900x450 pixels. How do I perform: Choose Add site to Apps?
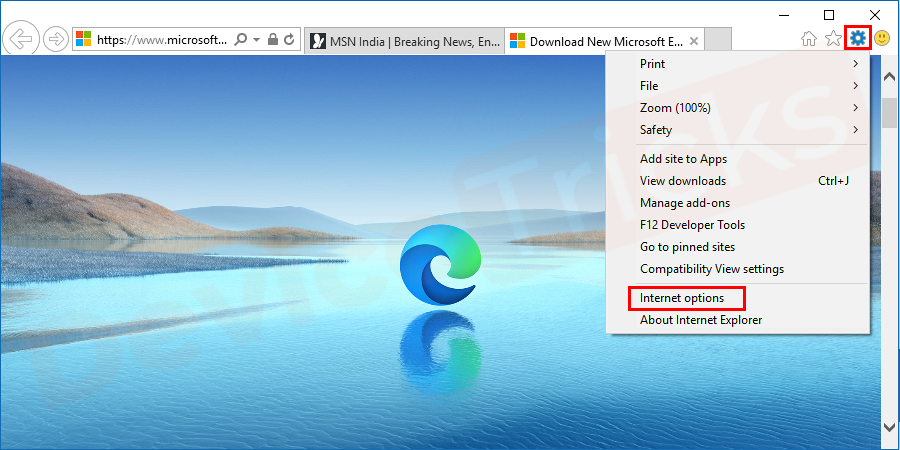point(738,159)
